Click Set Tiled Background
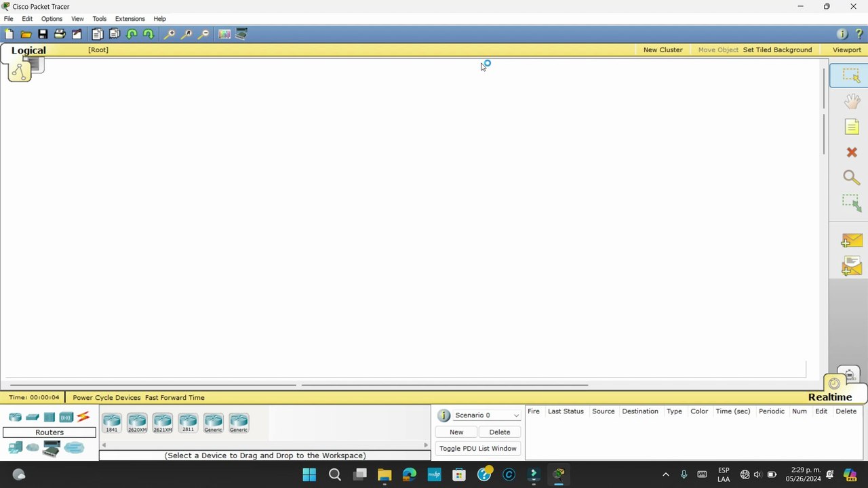The width and height of the screenshot is (868, 488). (777, 49)
